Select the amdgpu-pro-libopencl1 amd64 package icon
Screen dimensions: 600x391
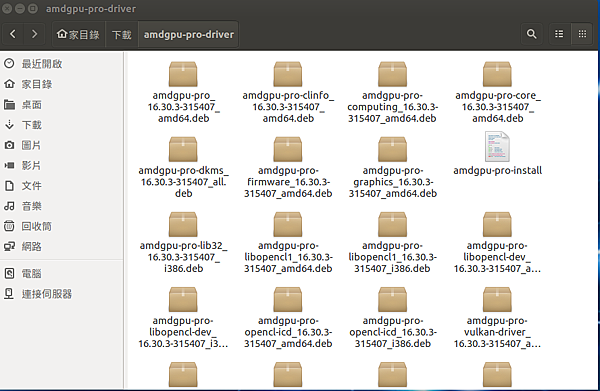(x=288, y=224)
